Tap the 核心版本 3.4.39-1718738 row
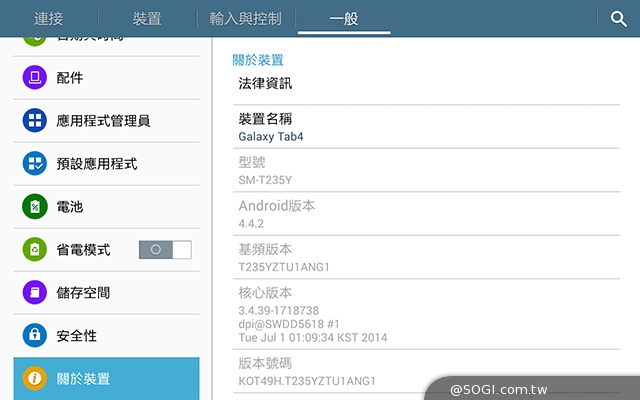The image size is (640, 400). click(426, 314)
